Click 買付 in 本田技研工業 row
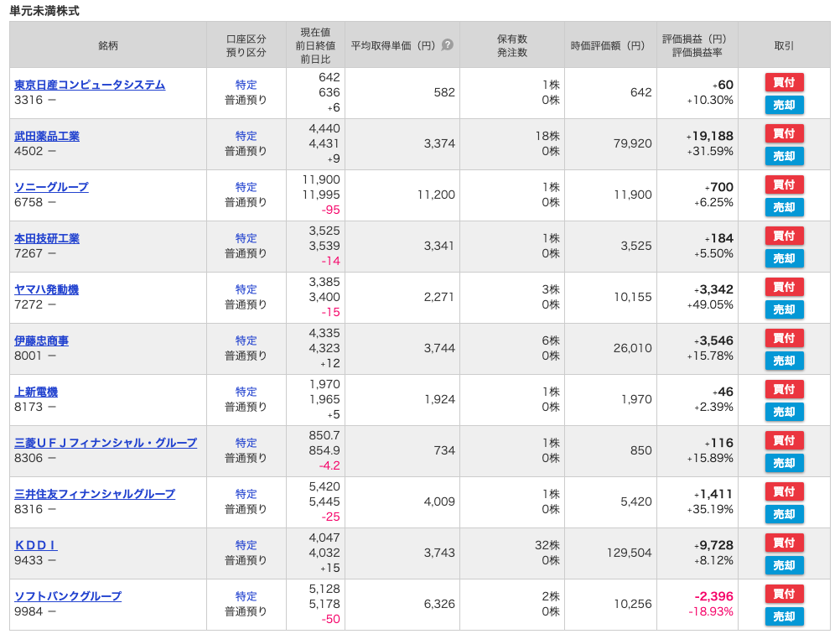This screenshot has height=634, width=840. 784,236
